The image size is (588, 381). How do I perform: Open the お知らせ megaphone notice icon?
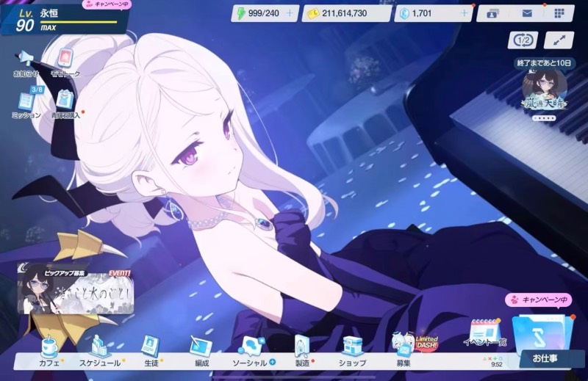(26, 62)
